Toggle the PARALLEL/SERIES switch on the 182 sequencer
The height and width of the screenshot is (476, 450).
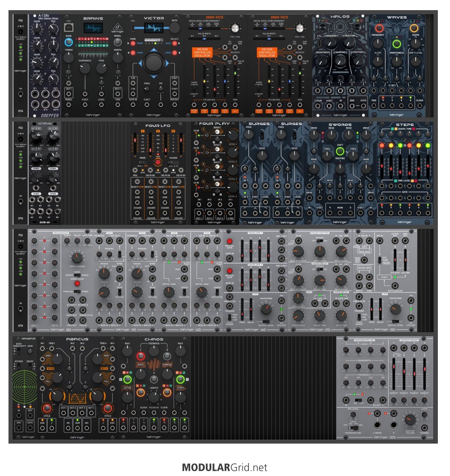(77, 291)
